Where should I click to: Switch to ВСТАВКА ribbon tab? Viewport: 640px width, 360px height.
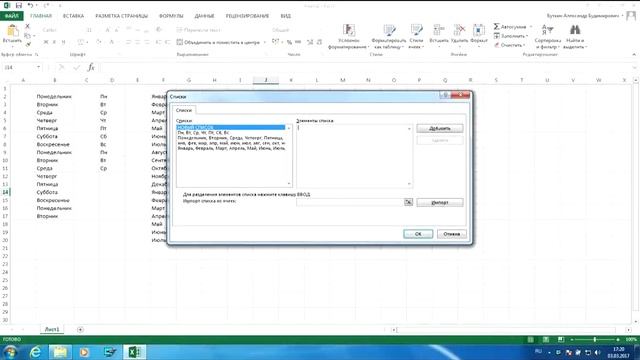(x=73, y=16)
